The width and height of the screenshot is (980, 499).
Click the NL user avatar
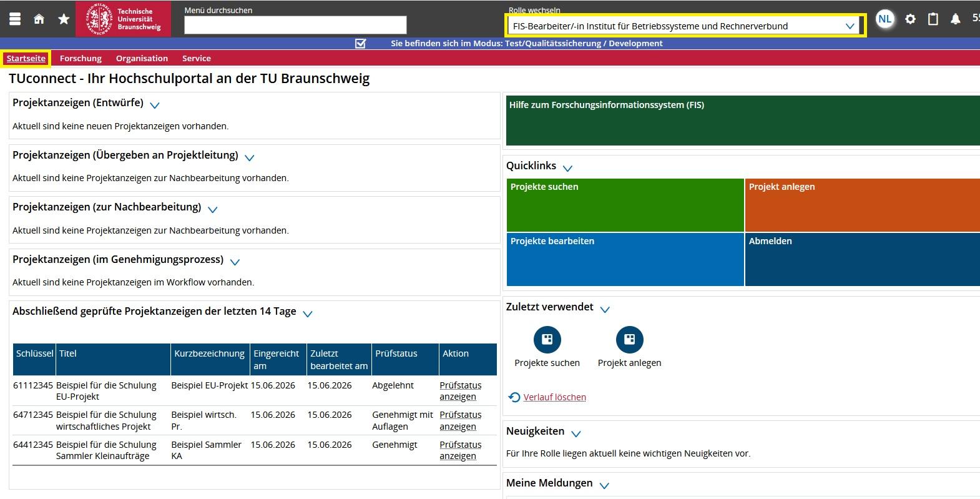click(x=884, y=19)
